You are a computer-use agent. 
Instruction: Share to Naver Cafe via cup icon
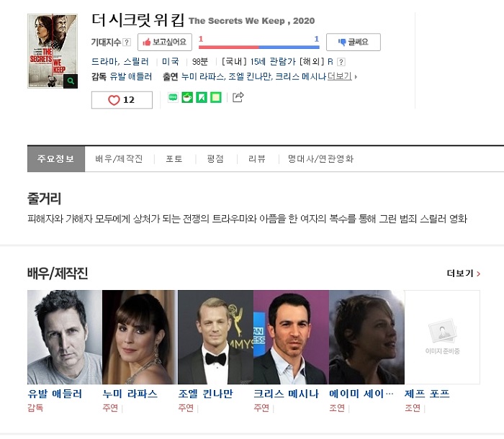pos(187,98)
